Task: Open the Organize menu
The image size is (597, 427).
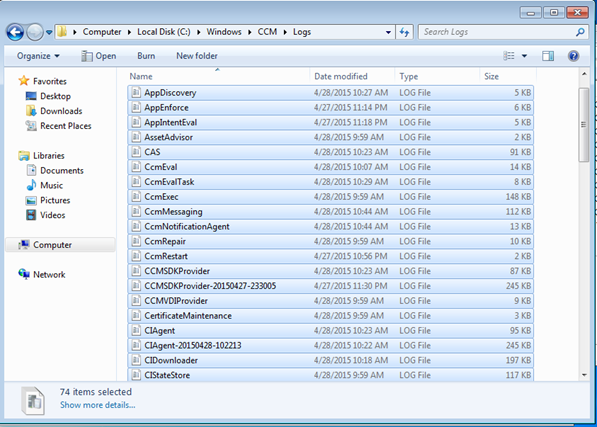Action: tap(38, 56)
